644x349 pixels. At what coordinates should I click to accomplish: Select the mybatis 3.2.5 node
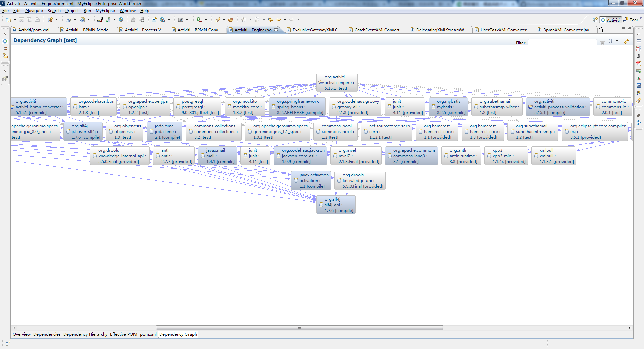[x=448, y=107]
